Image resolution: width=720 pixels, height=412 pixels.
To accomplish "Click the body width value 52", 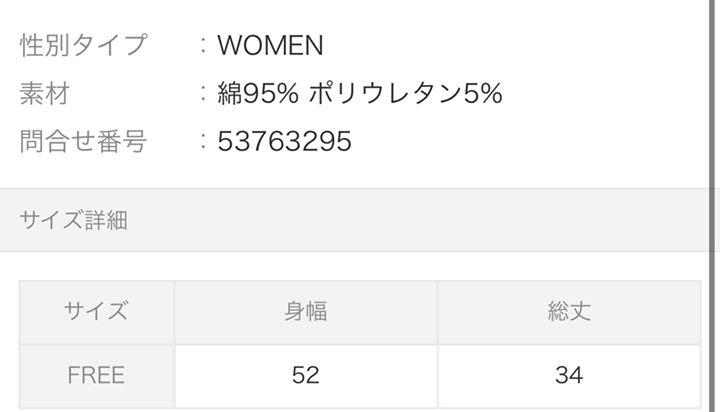I will tap(306, 376).
